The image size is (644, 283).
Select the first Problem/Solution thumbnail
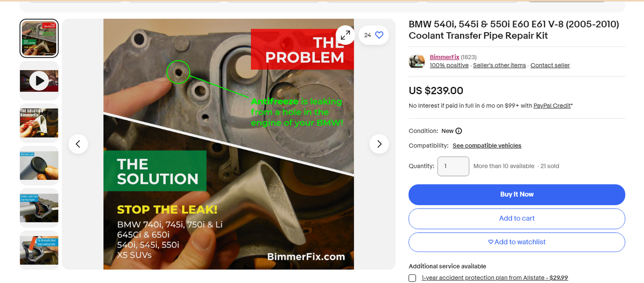point(39,38)
